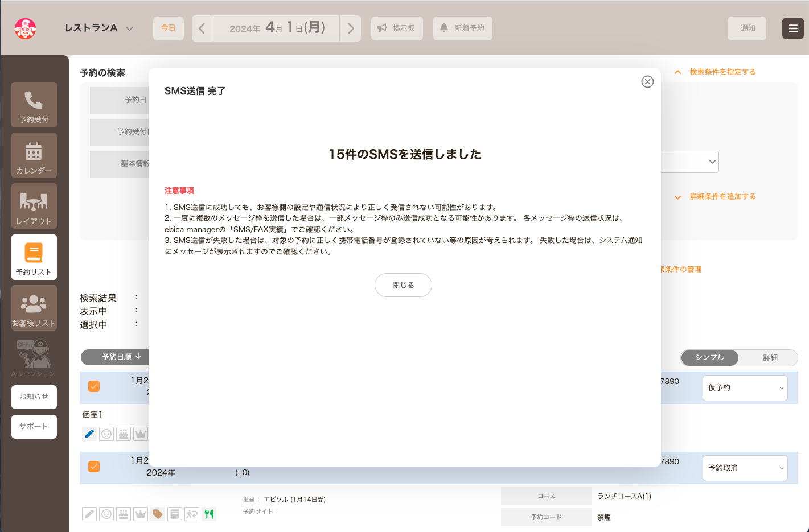809x532 pixels.
Task: Click the ebica mascot logo
Action: [x=25, y=28]
